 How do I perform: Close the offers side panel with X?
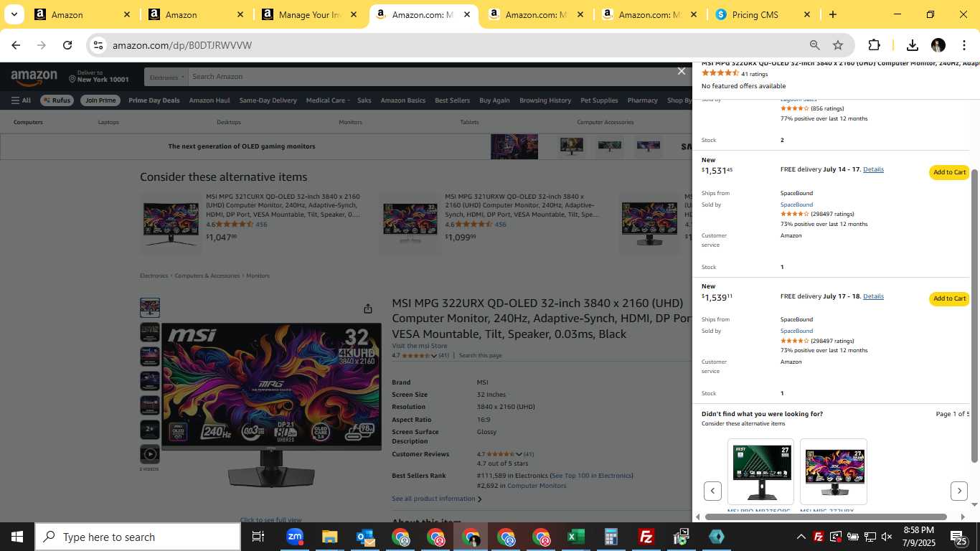(682, 71)
